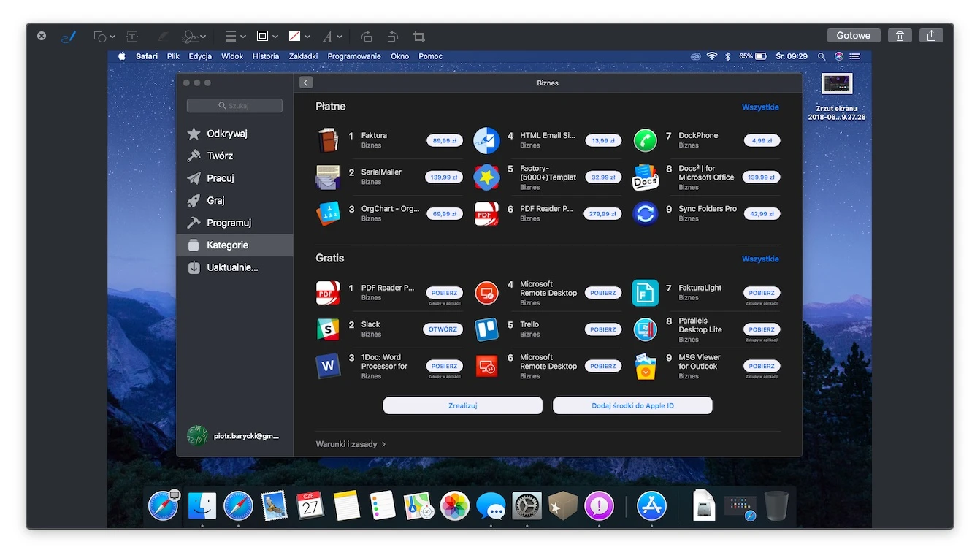The width and height of the screenshot is (980, 558).
Task: Open the border color dropdown
Action: (x=267, y=36)
